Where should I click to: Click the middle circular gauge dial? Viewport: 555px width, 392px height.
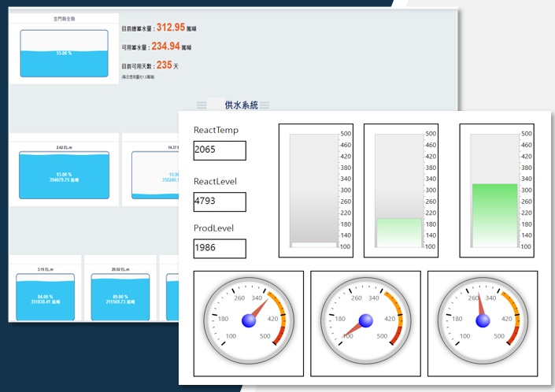pyautogui.click(x=365, y=320)
